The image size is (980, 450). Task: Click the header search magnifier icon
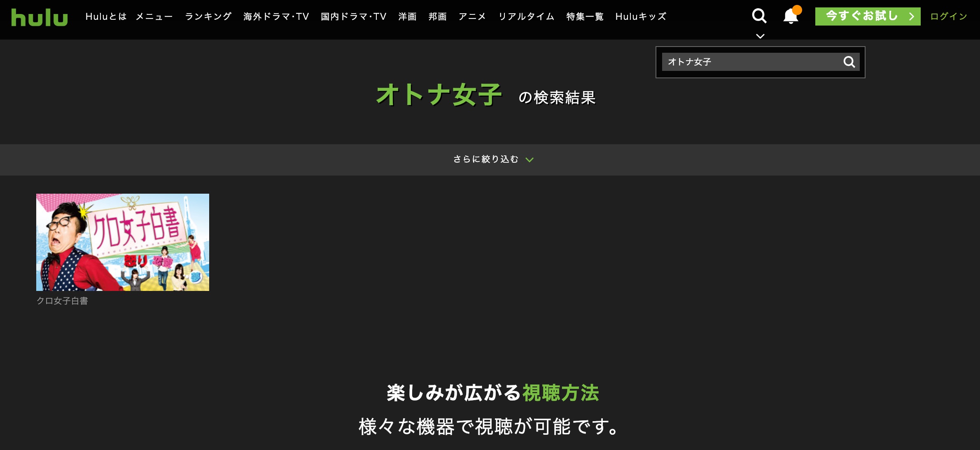point(759,16)
